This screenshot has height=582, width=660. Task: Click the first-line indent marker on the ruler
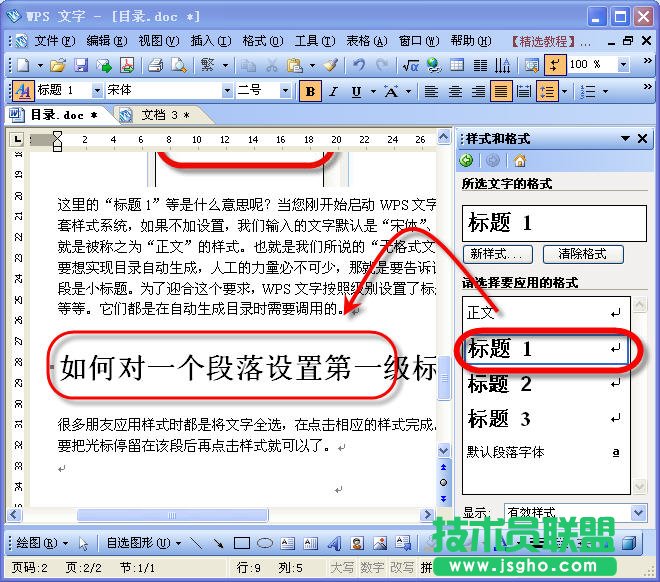click(x=57, y=135)
